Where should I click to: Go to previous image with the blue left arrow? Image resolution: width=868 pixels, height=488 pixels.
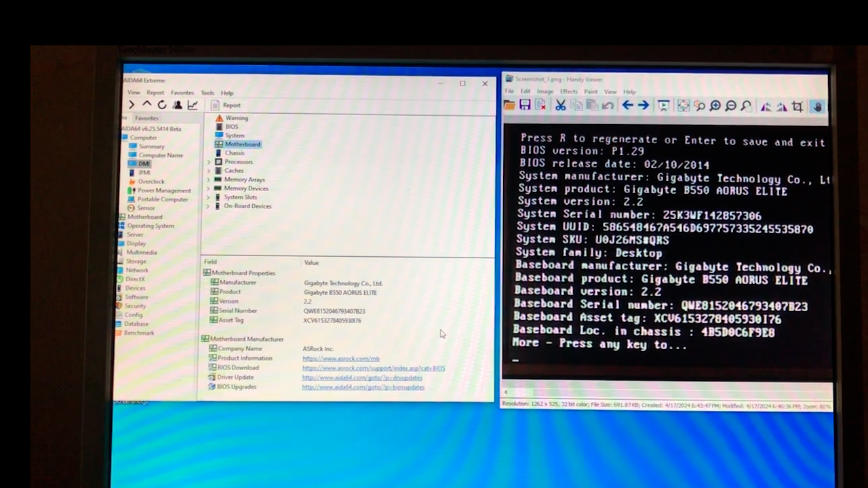point(628,105)
